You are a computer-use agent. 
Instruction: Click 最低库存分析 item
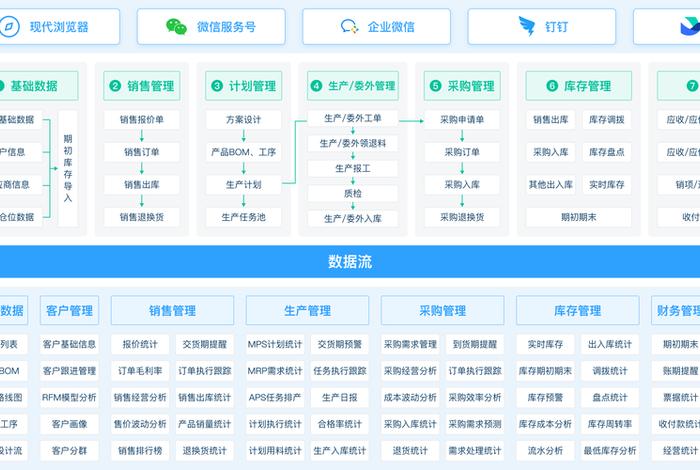tap(610, 451)
